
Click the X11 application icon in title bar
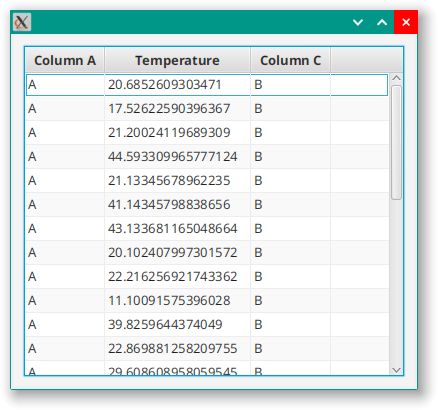[x=22, y=22]
